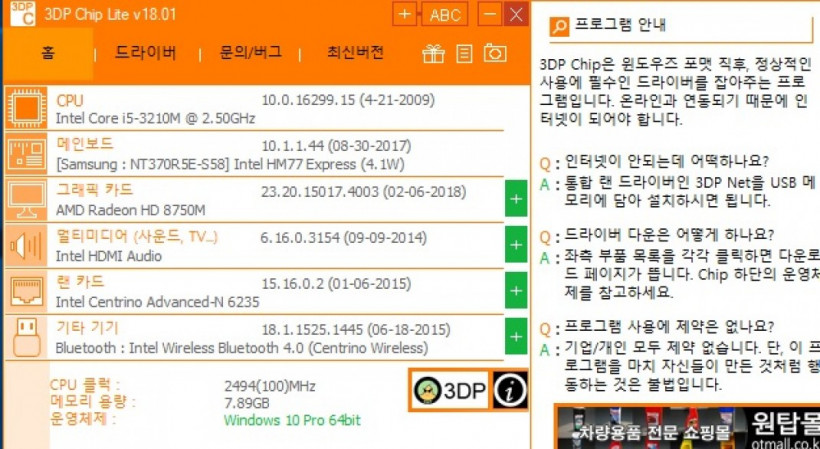Take a snapshot with the camera icon

point(495,53)
